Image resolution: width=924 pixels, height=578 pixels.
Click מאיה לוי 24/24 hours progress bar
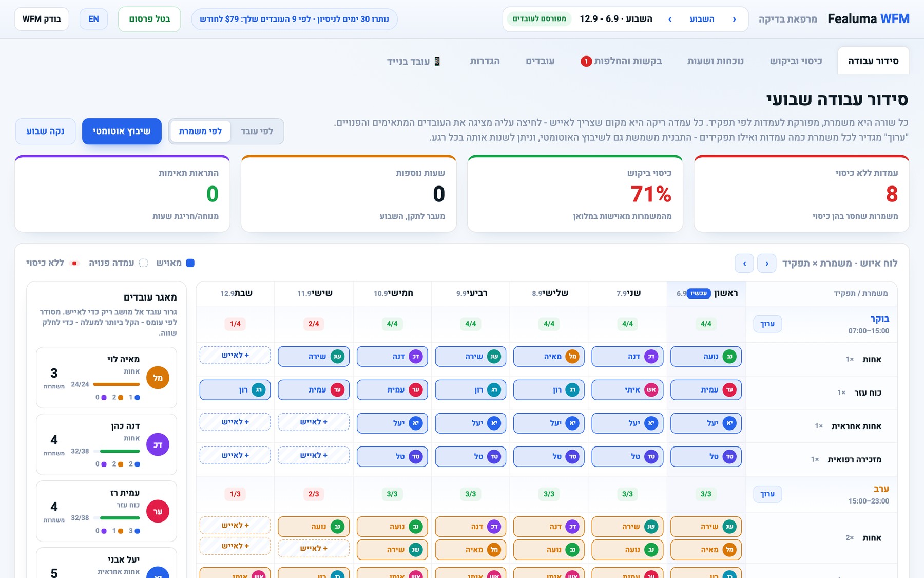pyautogui.click(x=117, y=384)
